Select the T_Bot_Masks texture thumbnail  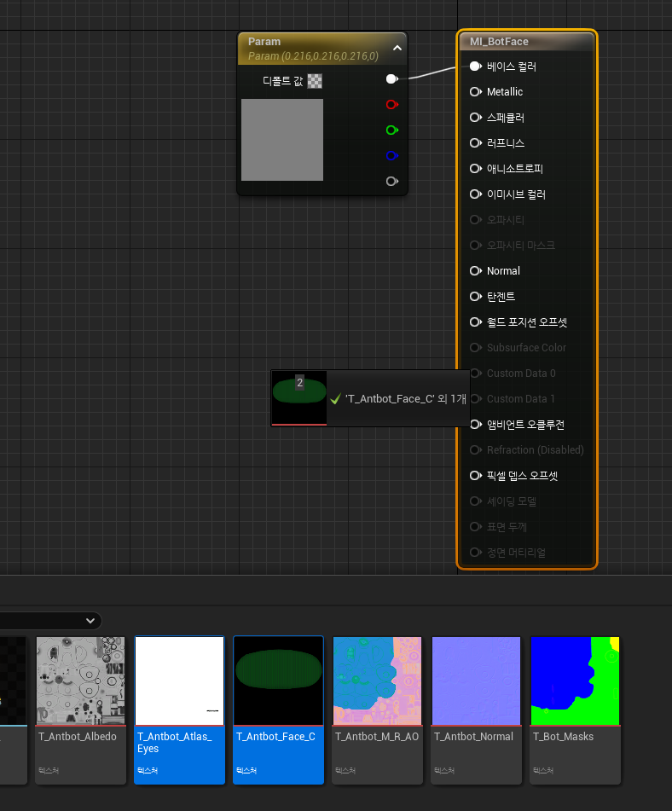pos(575,681)
